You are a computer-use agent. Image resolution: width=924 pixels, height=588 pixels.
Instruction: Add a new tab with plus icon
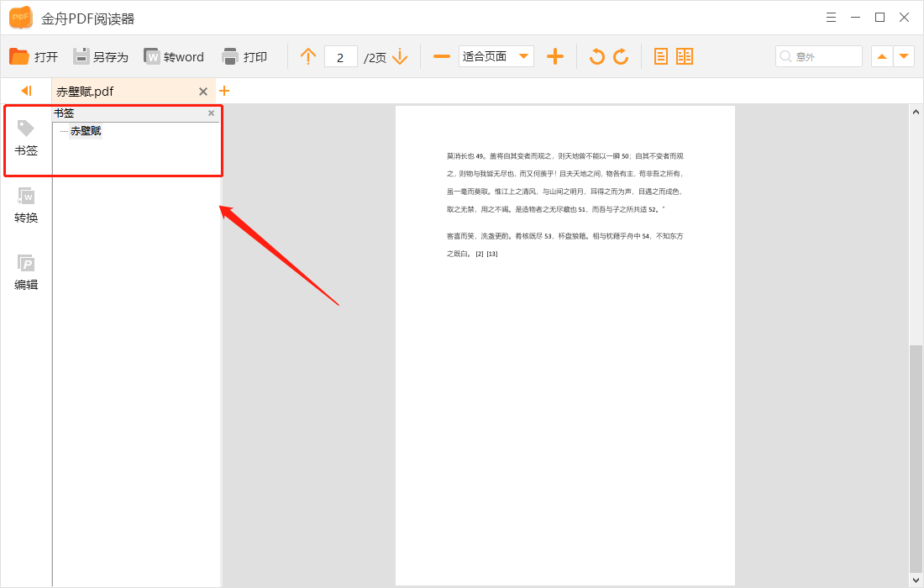(x=224, y=91)
